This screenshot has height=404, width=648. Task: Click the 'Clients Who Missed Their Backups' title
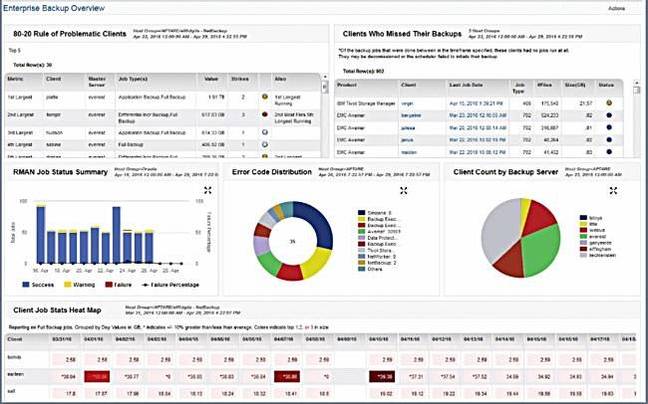[x=402, y=34]
